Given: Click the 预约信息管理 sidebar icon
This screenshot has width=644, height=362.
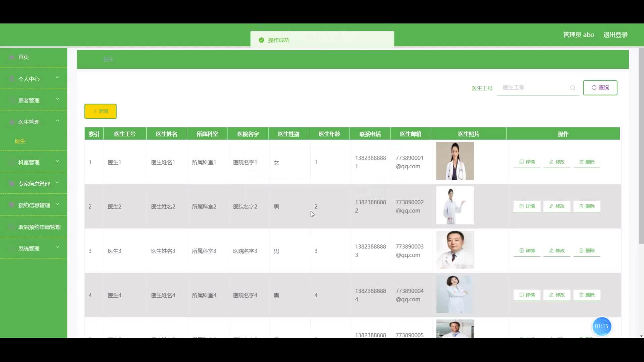Looking at the screenshot, I should (x=12, y=205).
